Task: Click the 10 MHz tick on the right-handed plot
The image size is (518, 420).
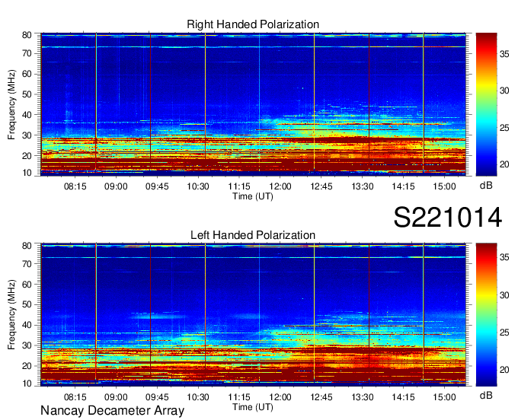Action: coord(27,173)
